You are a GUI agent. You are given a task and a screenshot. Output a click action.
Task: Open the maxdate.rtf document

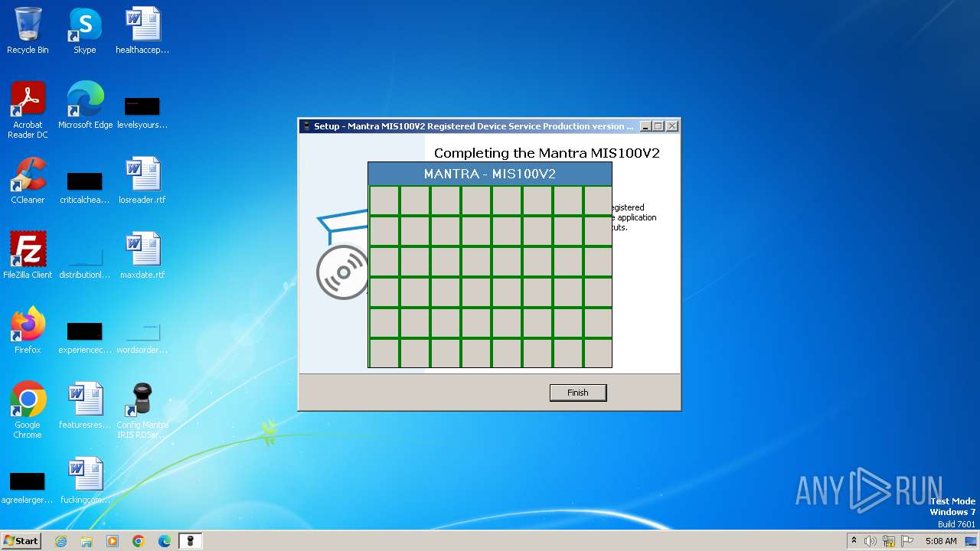click(x=142, y=256)
